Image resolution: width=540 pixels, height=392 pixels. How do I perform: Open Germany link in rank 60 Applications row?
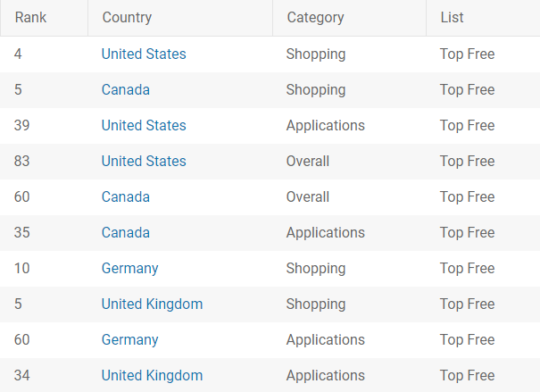tap(129, 339)
